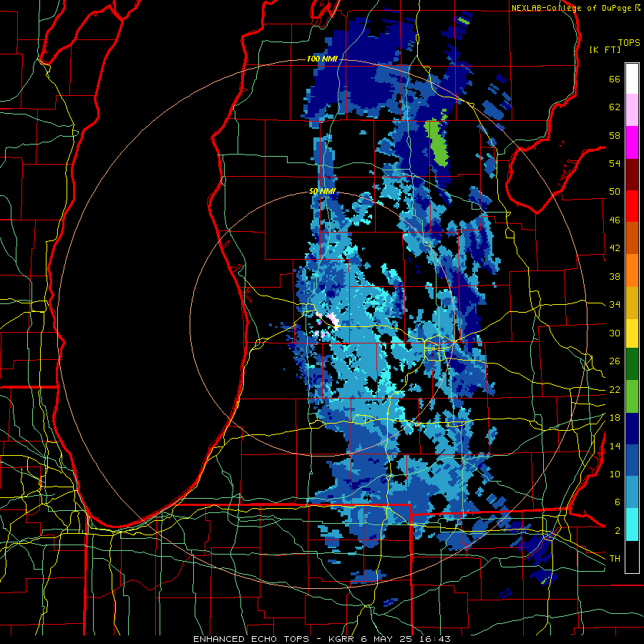Click the Enhanced Echo Tops KGRR timestamp caption
The height and width of the screenshot is (644, 644).
(x=322, y=639)
